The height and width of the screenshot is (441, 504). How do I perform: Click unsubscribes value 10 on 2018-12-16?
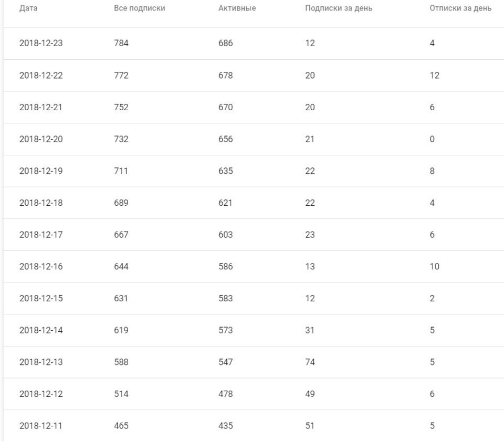coord(434,267)
